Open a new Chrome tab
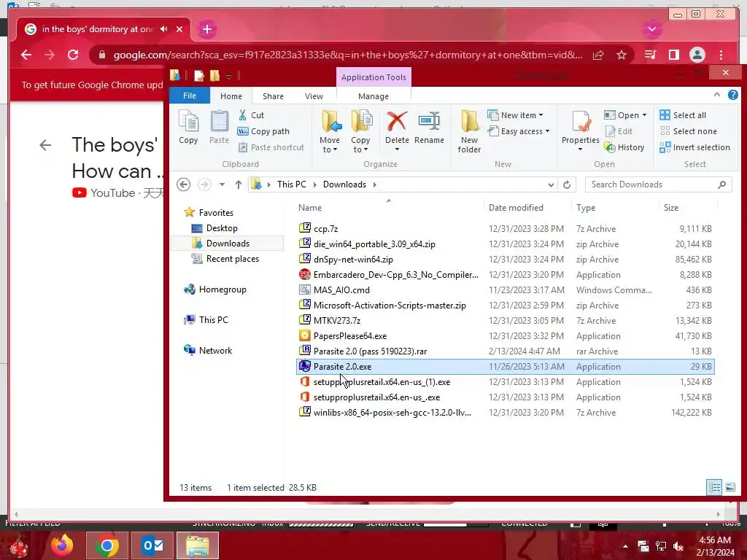The image size is (747, 560). point(206,29)
